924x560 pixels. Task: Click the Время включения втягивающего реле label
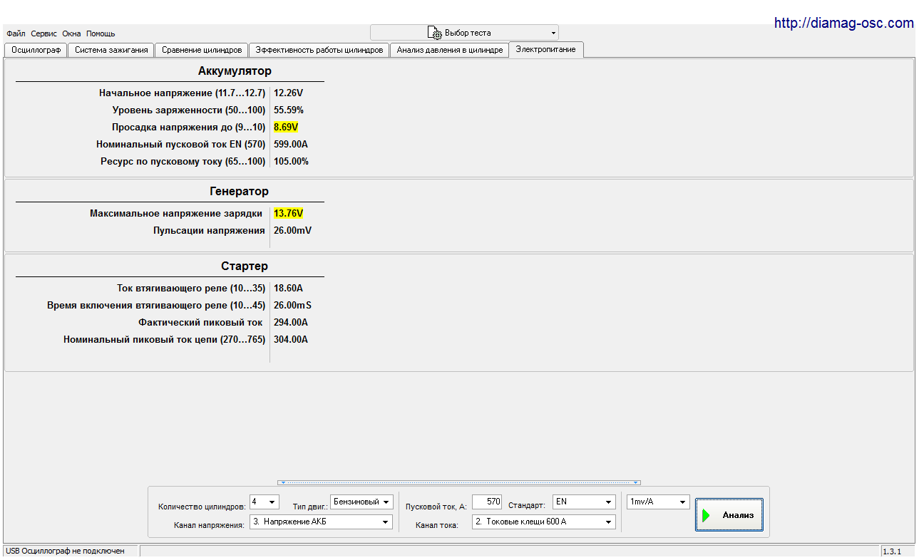(x=156, y=306)
